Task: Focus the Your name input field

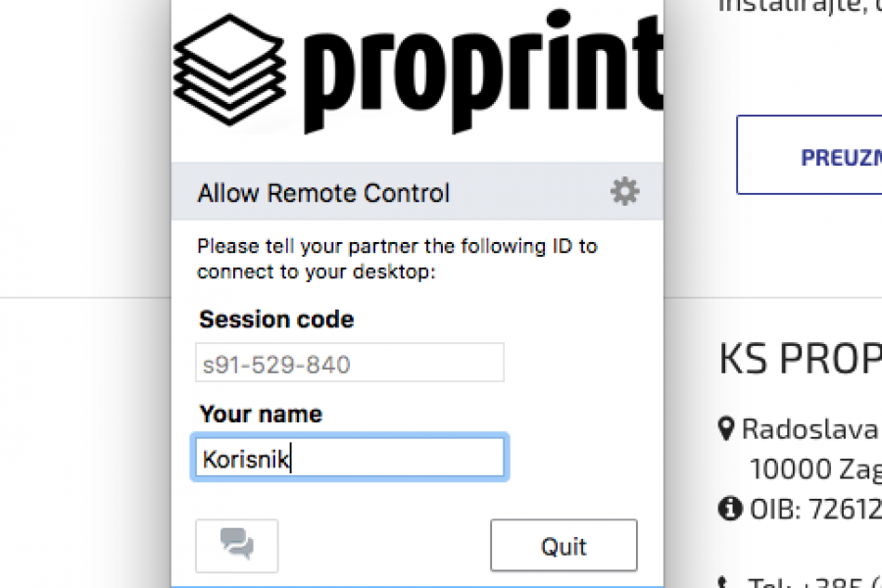Action: tap(350, 458)
